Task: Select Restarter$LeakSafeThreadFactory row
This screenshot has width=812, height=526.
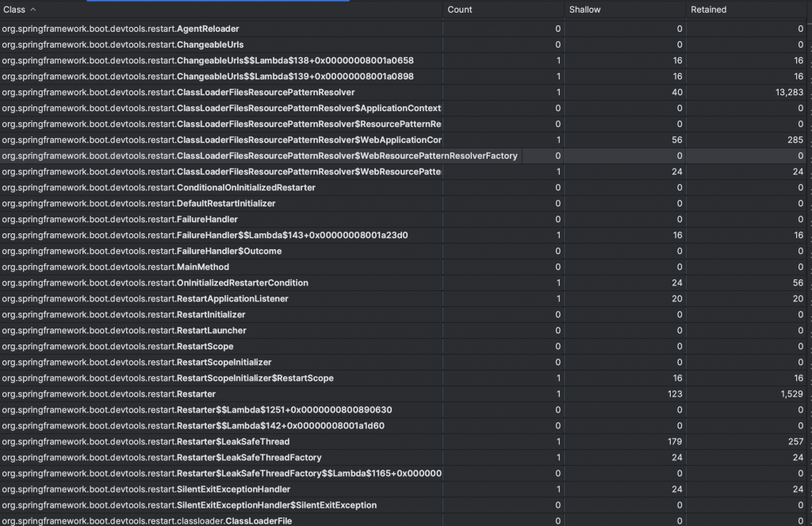Action: tap(404, 458)
